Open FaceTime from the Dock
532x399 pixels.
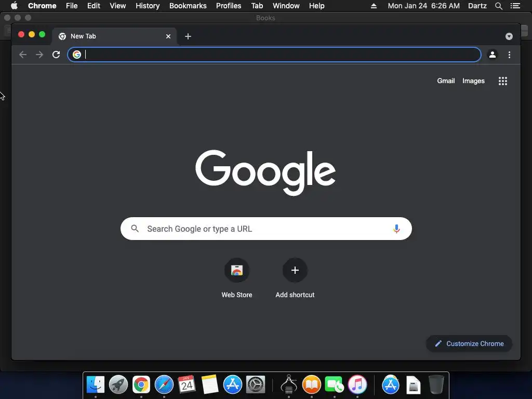[334, 385]
